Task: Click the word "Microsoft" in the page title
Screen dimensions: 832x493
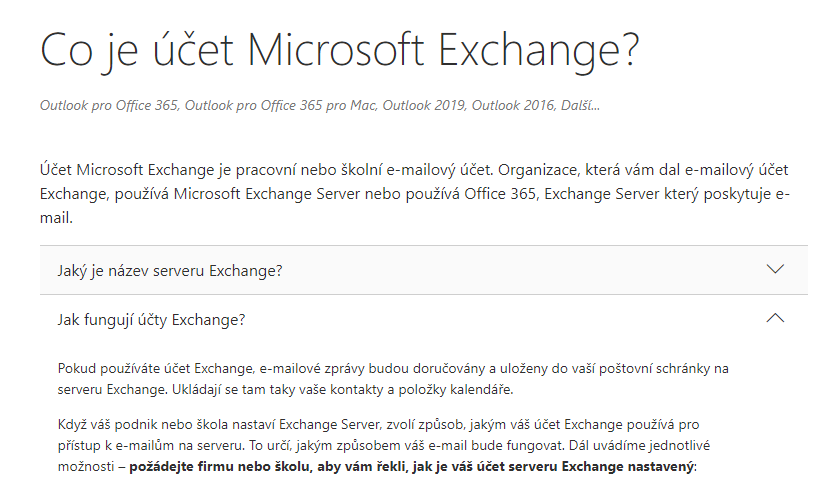Action: pyautogui.click(x=336, y=50)
